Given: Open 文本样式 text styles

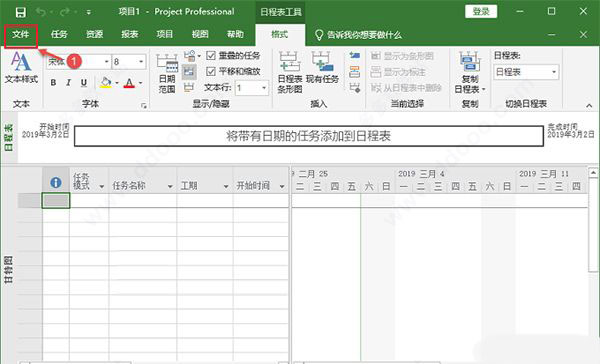Looking at the screenshot, I should click(x=21, y=68).
